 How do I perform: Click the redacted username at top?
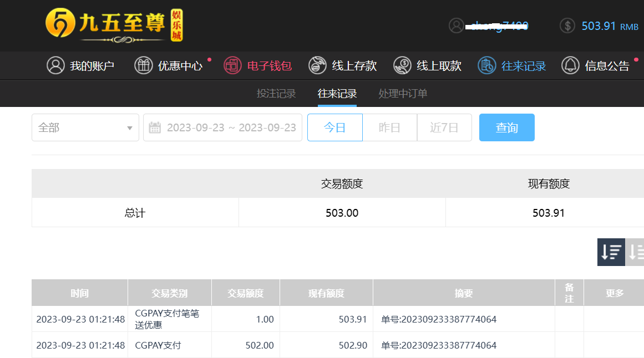tap(496, 26)
